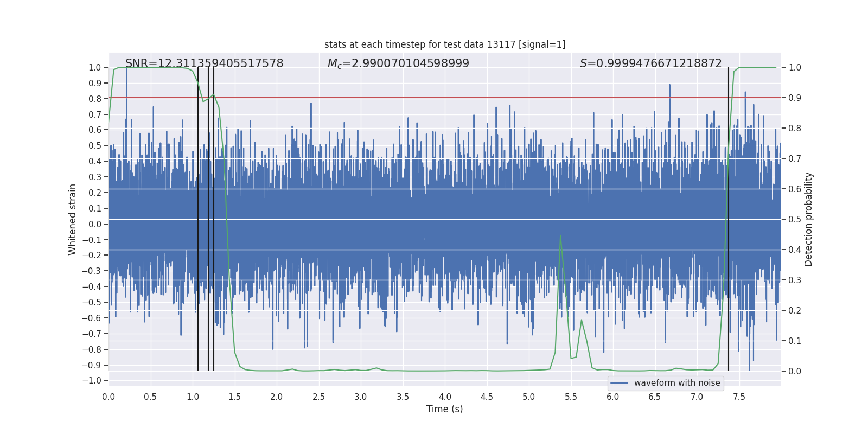868x434 pixels.
Task: Select the SNR value annotation text
Action: coord(204,63)
